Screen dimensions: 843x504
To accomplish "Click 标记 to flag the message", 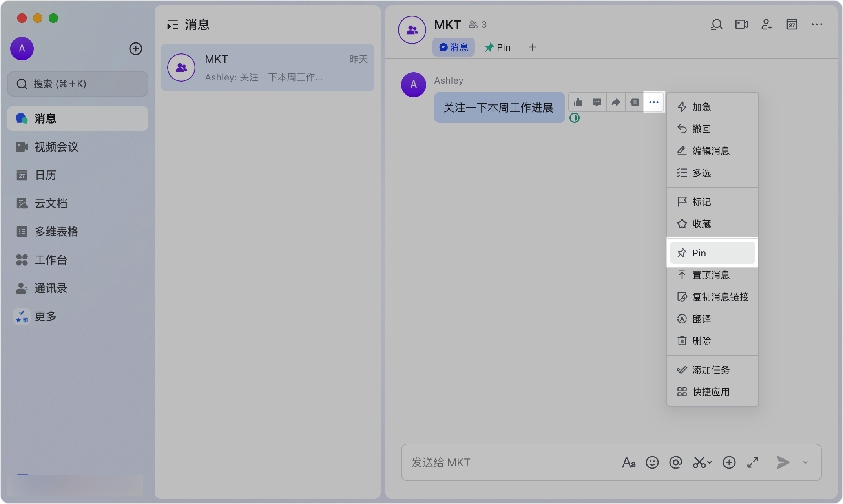I will (713, 202).
